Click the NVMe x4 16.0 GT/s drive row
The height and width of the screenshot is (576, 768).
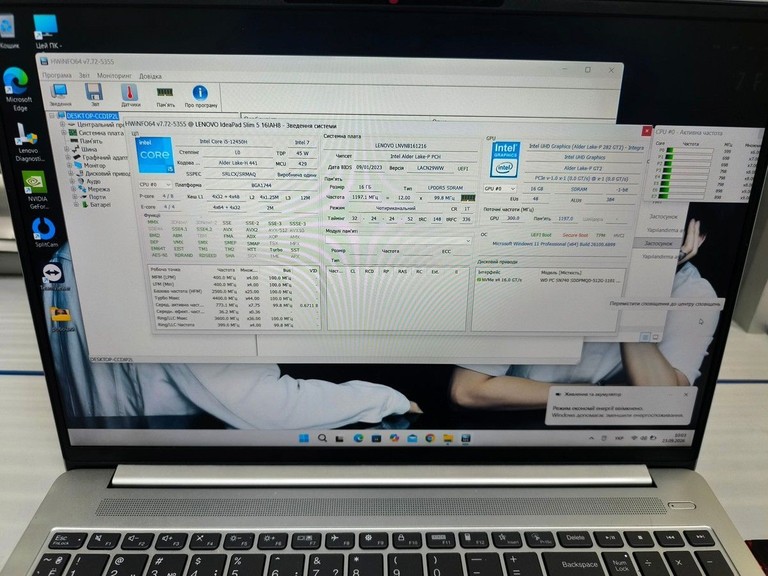[x=549, y=280]
